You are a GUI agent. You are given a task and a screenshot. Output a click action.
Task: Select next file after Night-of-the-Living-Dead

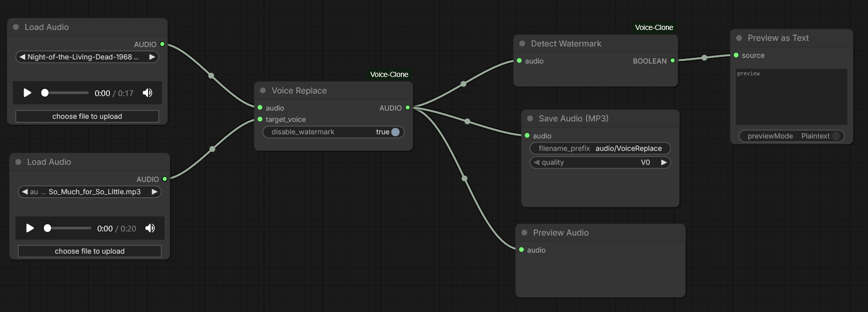pos(152,57)
